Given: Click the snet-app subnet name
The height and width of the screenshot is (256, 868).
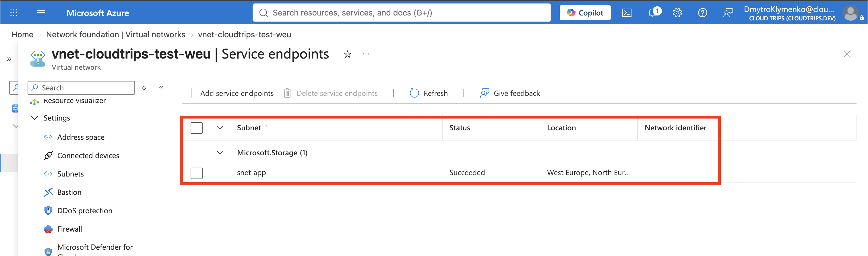Looking at the screenshot, I should pos(251,172).
